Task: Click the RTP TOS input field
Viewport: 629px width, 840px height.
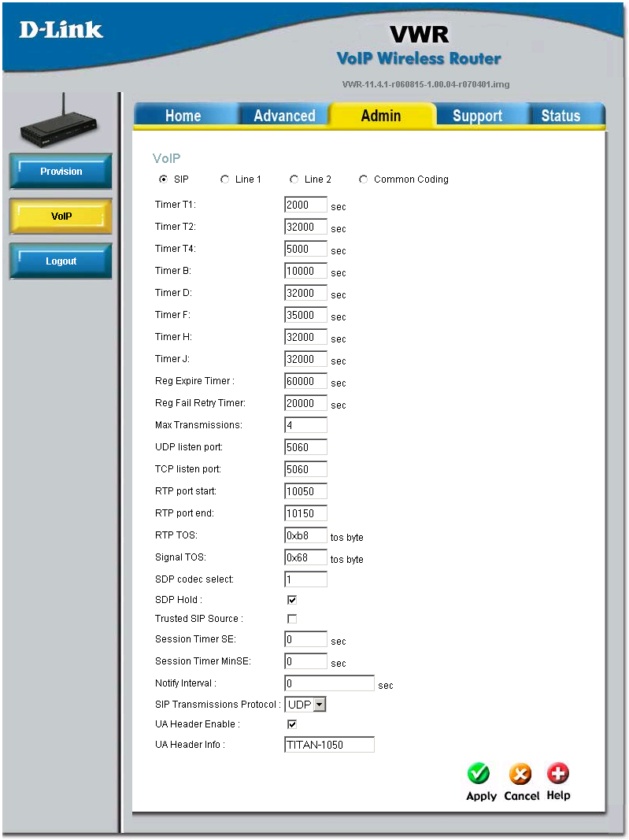Action: click(x=305, y=535)
